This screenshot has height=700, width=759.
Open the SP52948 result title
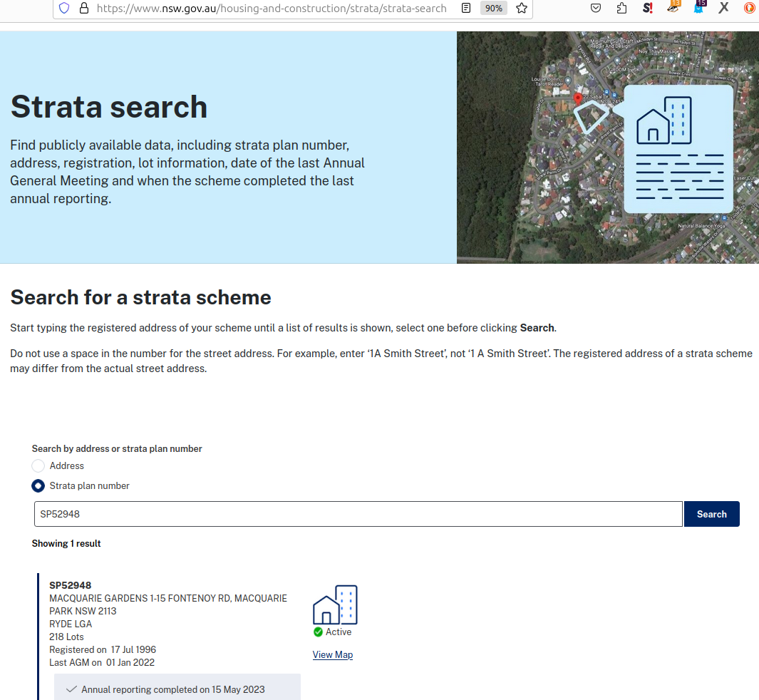[x=71, y=585]
